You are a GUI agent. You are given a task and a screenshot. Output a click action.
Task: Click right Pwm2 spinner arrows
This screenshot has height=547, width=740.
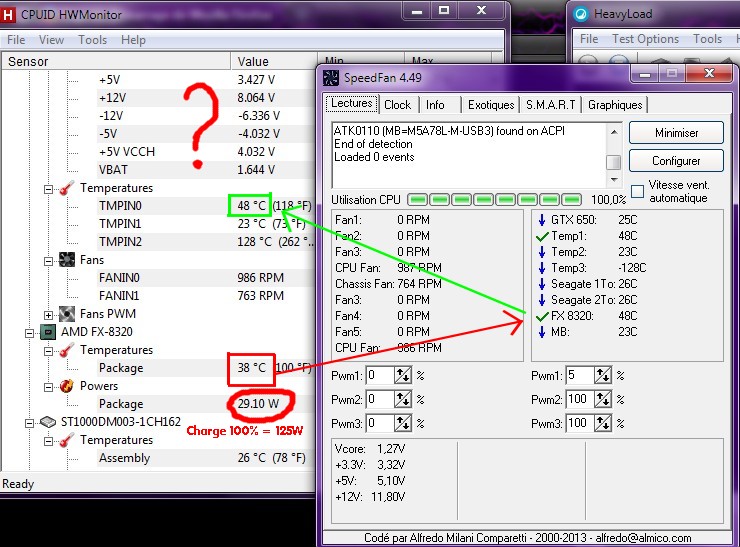(603, 400)
